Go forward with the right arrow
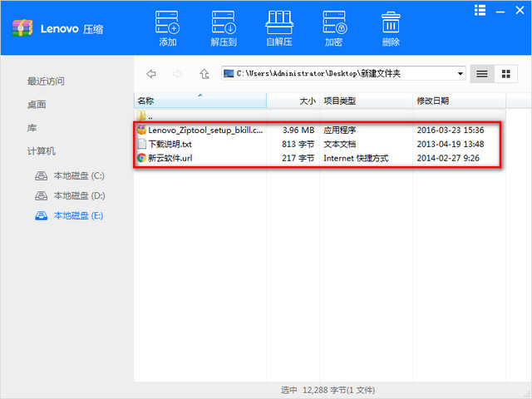The width and height of the screenshot is (532, 399). pos(177,74)
